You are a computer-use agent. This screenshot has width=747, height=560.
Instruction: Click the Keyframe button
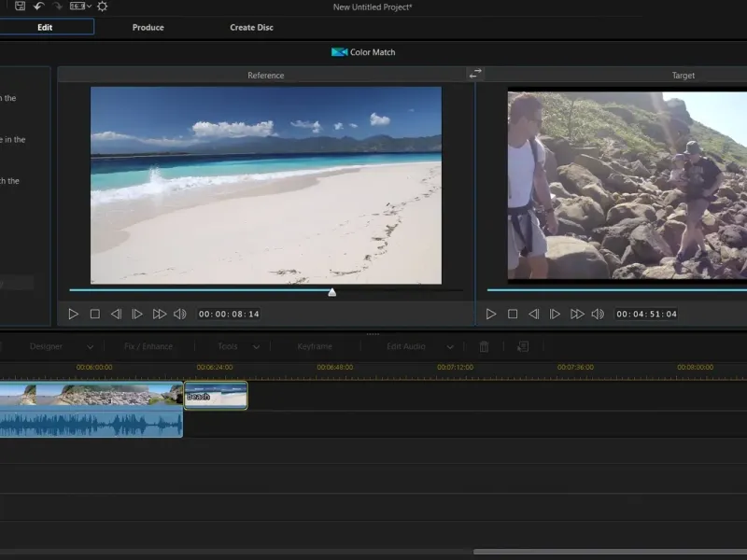[315, 347]
